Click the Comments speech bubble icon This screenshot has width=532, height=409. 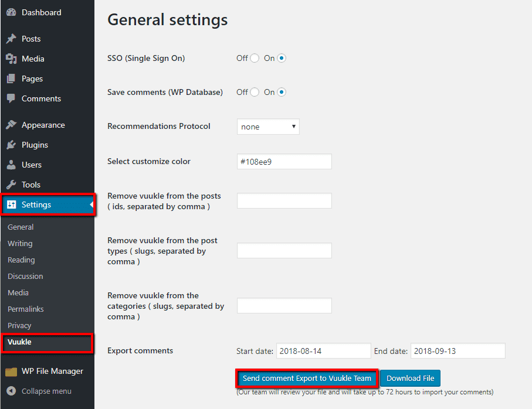coord(11,98)
